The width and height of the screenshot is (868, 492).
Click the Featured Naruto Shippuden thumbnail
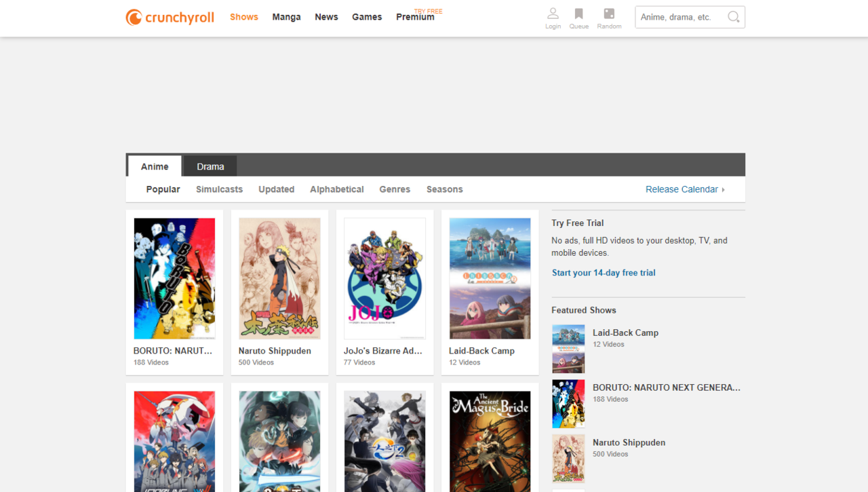568,459
